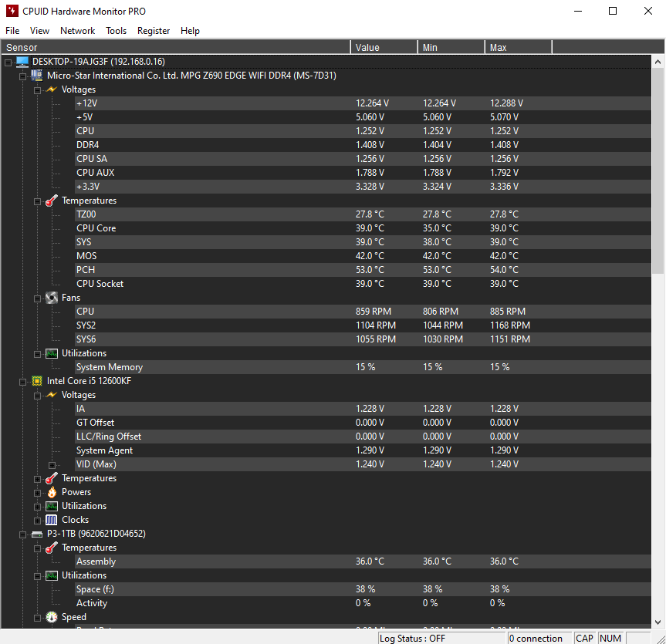
Task: Select the SYS2 fan row
Action: pos(363,325)
